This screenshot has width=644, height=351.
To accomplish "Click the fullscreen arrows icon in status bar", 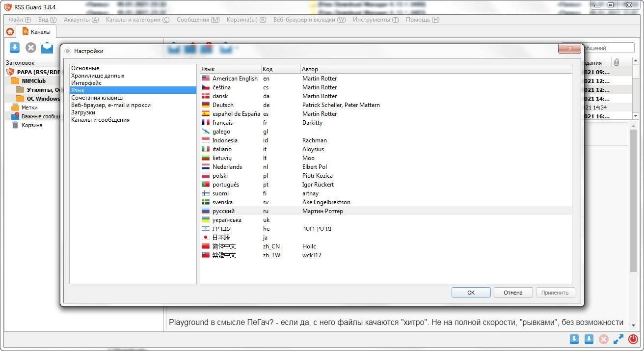I will point(618,339).
